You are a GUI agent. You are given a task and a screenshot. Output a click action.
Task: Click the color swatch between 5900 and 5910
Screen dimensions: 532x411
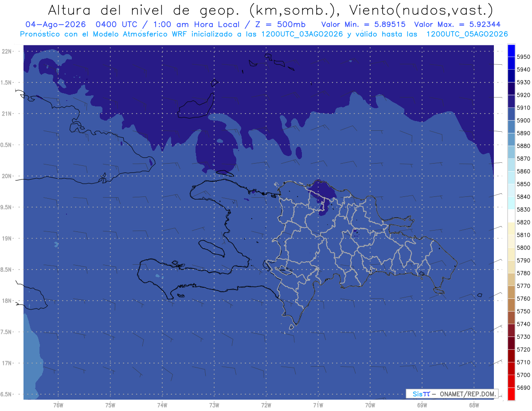(511, 114)
